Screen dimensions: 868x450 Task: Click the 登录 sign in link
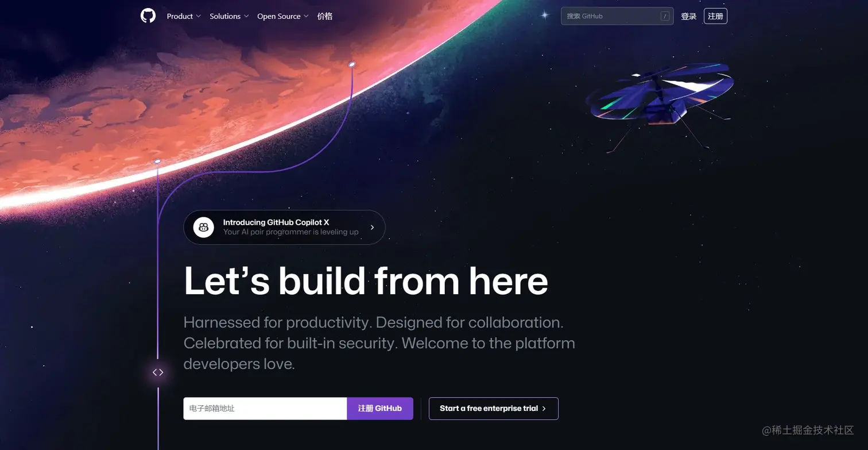[688, 16]
